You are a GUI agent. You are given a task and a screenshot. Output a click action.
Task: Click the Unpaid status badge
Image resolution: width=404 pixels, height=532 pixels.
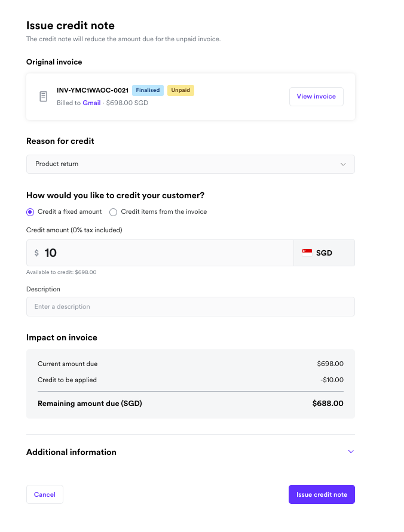tap(180, 90)
